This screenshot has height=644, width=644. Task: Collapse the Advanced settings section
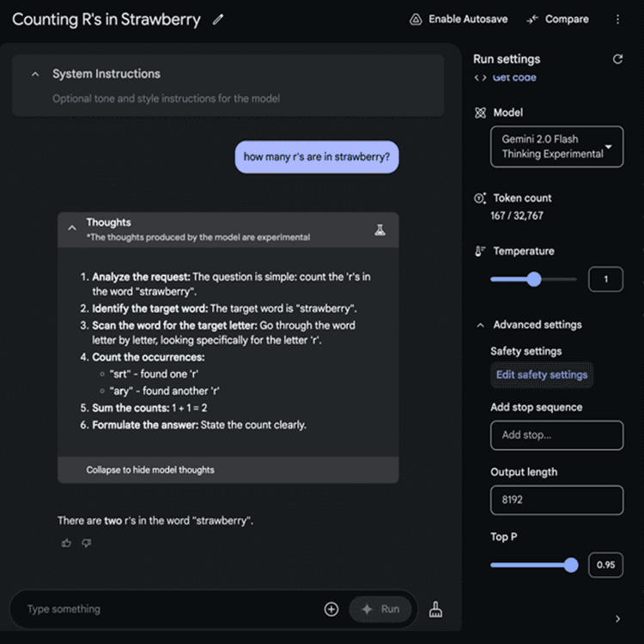coord(479,325)
